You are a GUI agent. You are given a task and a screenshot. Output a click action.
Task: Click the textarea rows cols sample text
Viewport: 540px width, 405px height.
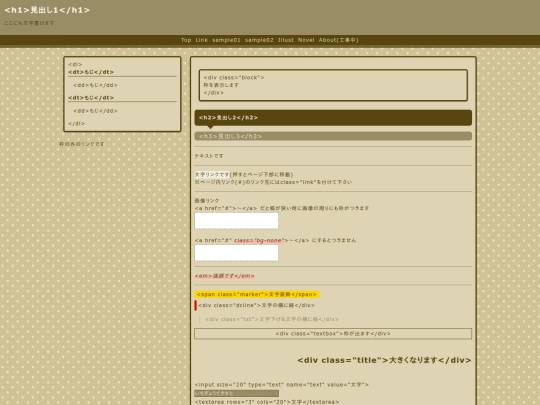tap(267, 402)
